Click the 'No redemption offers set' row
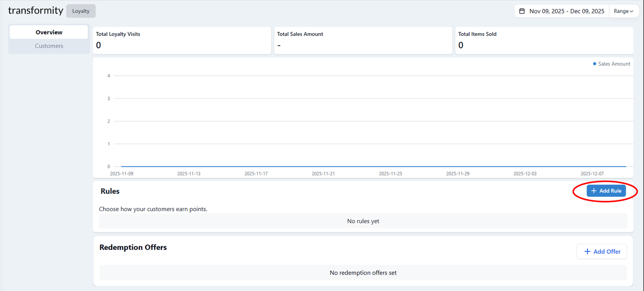Viewport: 644px width, 291px height. pos(363,273)
